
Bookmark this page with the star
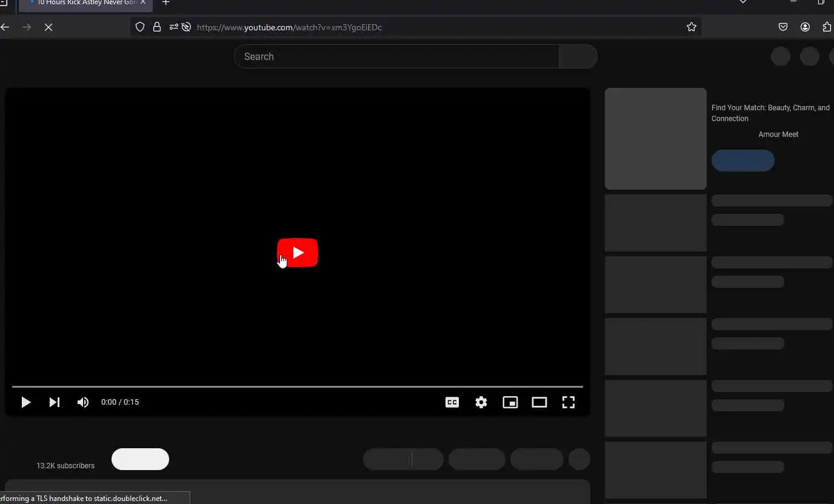coord(692,27)
